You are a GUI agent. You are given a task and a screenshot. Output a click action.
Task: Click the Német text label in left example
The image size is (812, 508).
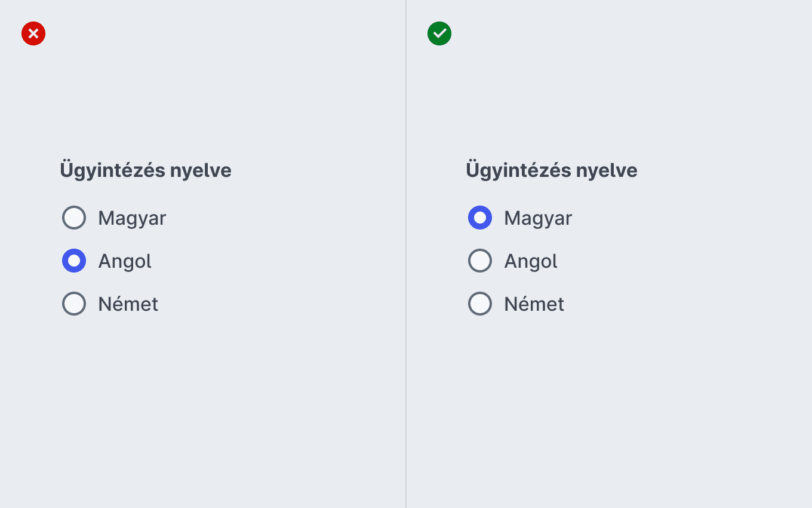[x=128, y=304]
